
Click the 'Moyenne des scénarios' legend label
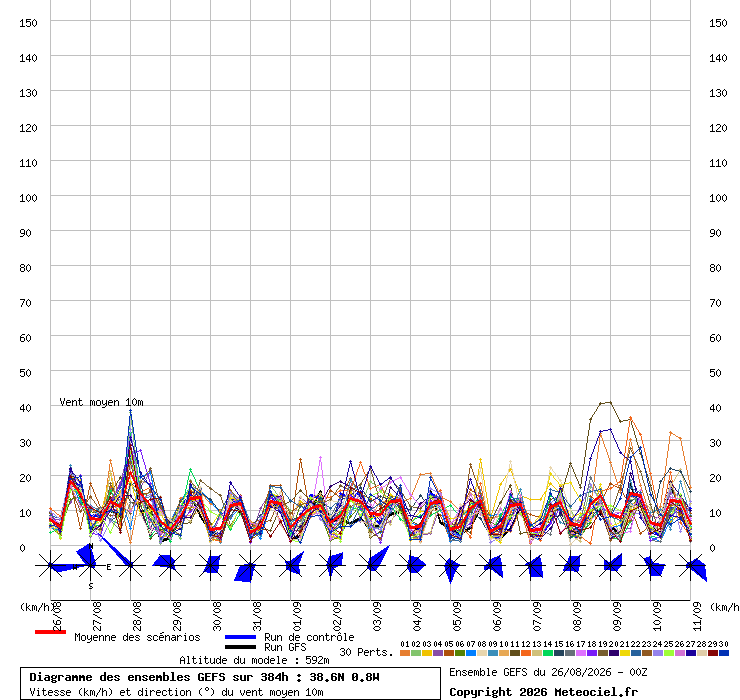pyautogui.click(x=137, y=637)
